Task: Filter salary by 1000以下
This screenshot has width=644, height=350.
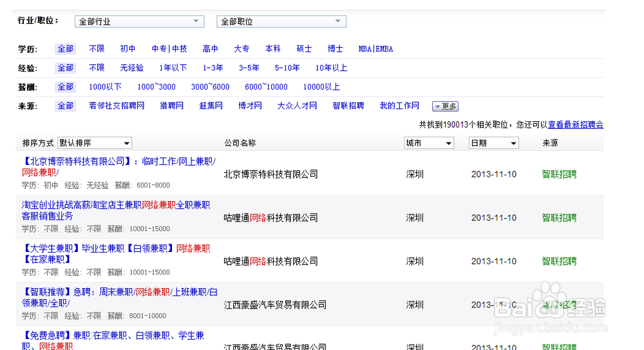Action: [105, 87]
